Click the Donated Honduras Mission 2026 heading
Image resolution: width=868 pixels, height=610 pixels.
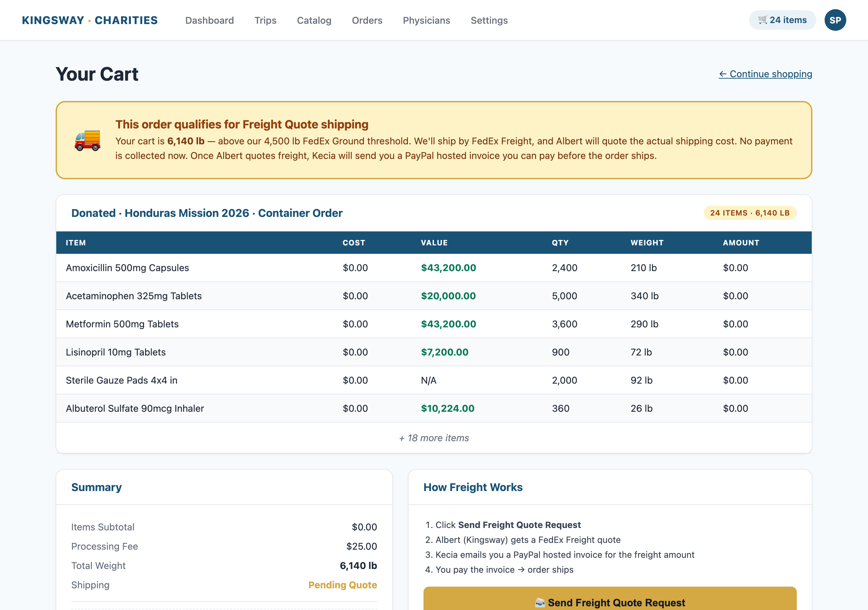pyautogui.click(x=207, y=213)
